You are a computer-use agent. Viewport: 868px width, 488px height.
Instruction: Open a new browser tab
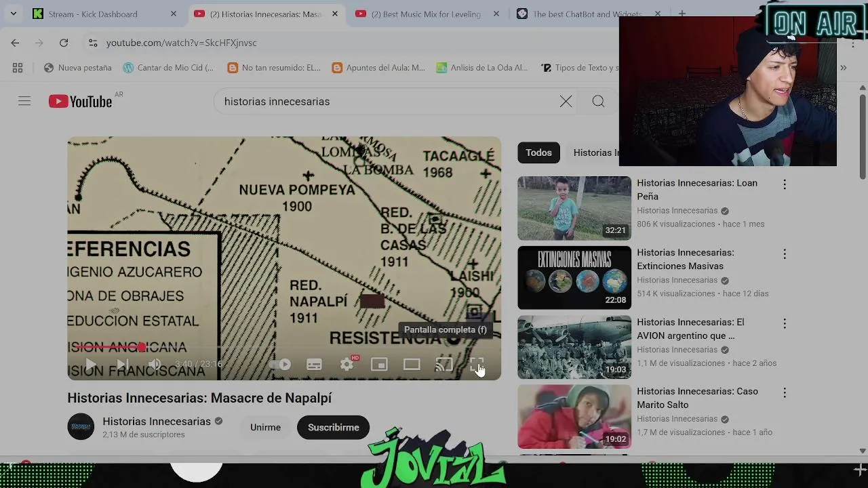pyautogui.click(x=682, y=14)
